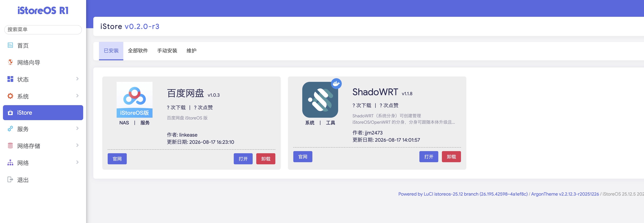Click the 退出 logout arrow icon
Viewport: 644px width, 223px height.
pos(10,179)
